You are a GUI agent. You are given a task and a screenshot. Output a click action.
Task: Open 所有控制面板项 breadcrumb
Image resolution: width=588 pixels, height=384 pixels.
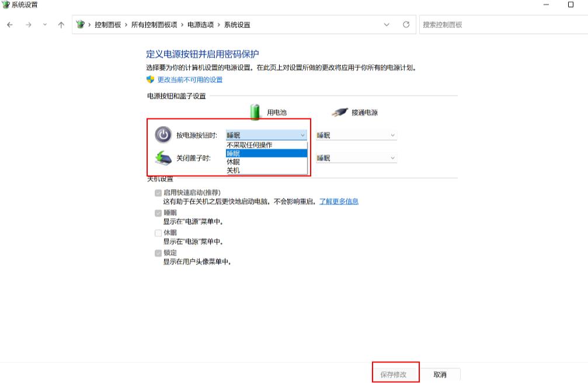(154, 25)
